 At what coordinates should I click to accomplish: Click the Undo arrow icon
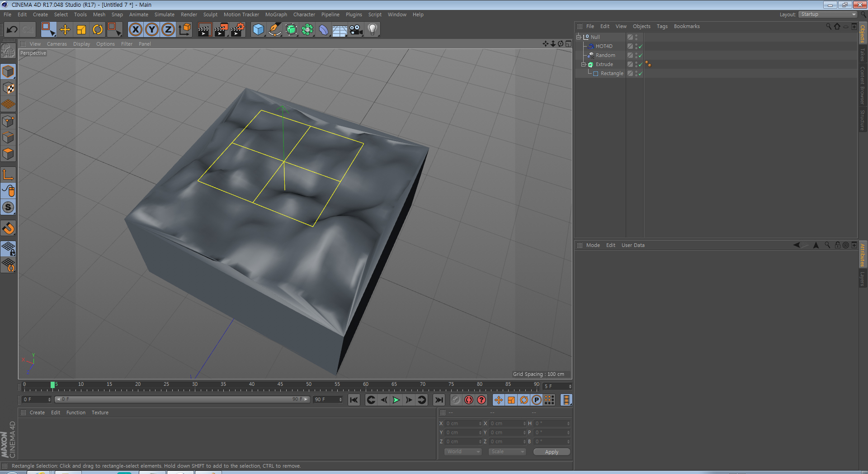(12, 30)
